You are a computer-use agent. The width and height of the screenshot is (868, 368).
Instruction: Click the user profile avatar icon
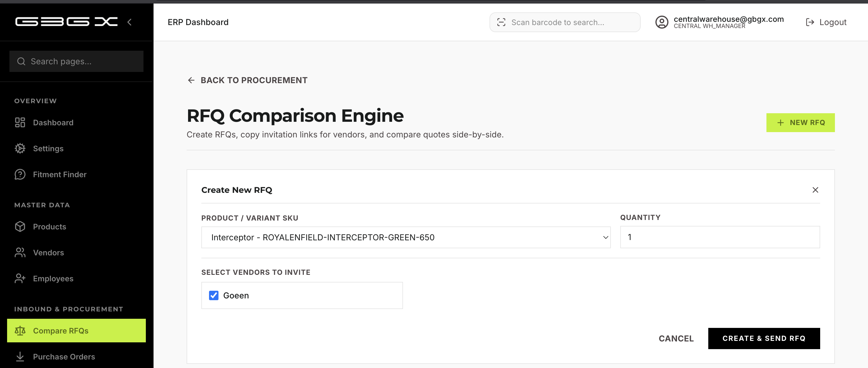[661, 22]
